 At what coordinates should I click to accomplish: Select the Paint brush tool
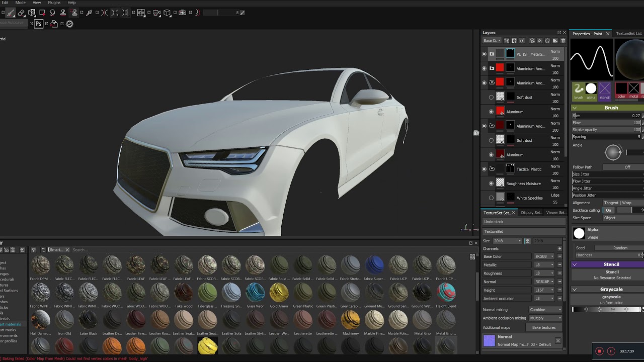10,13
